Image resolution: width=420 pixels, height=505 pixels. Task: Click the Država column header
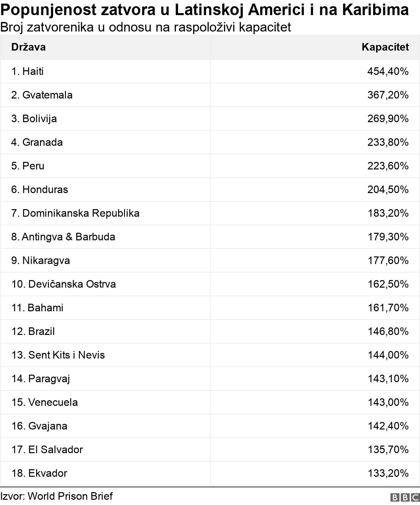29,47
